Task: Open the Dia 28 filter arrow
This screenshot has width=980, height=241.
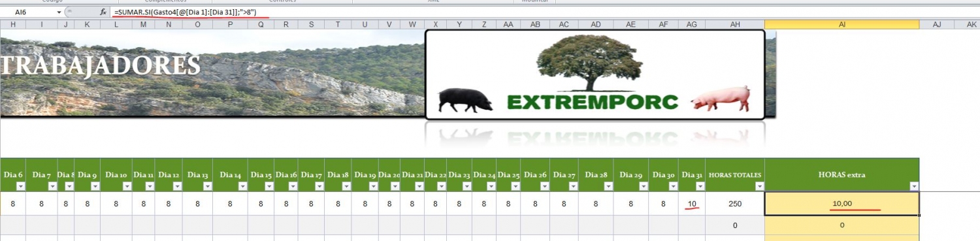Action: tap(608, 186)
